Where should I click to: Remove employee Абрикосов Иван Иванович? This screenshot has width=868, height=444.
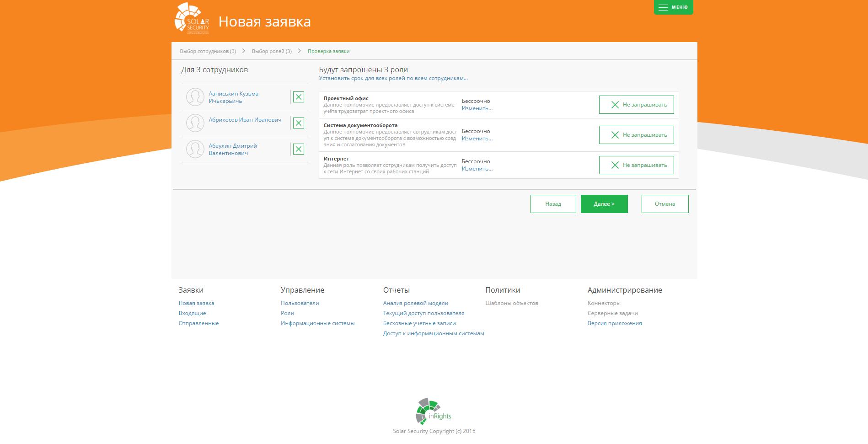pos(299,123)
